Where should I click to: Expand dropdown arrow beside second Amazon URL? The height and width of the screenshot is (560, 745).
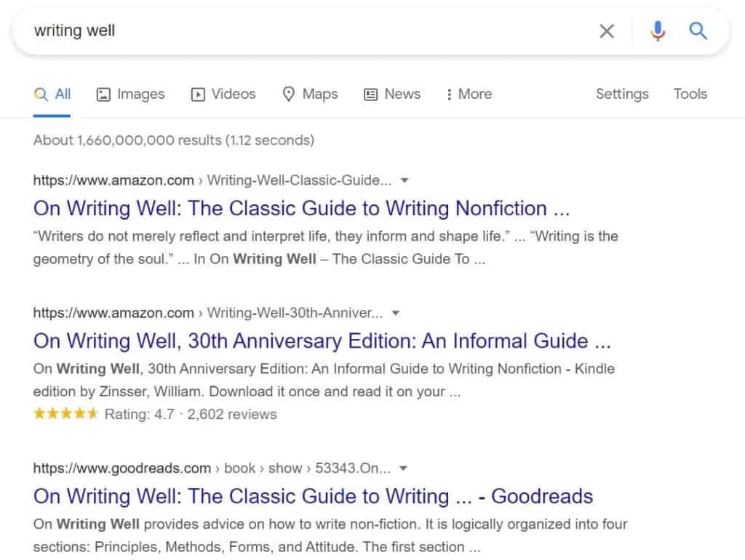click(x=396, y=313)
